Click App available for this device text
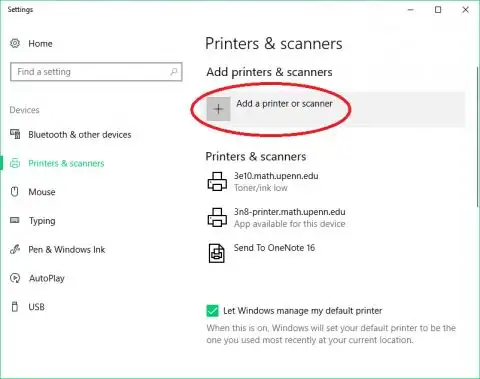This screenshot has width=480, height=379. pyautogui.click(x=289, y=224)
